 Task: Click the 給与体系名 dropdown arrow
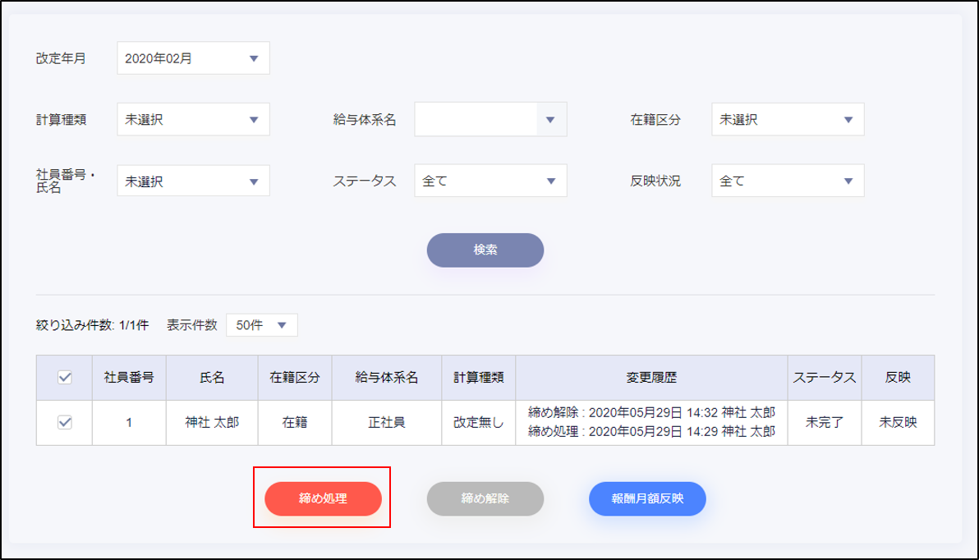[551, 120]
